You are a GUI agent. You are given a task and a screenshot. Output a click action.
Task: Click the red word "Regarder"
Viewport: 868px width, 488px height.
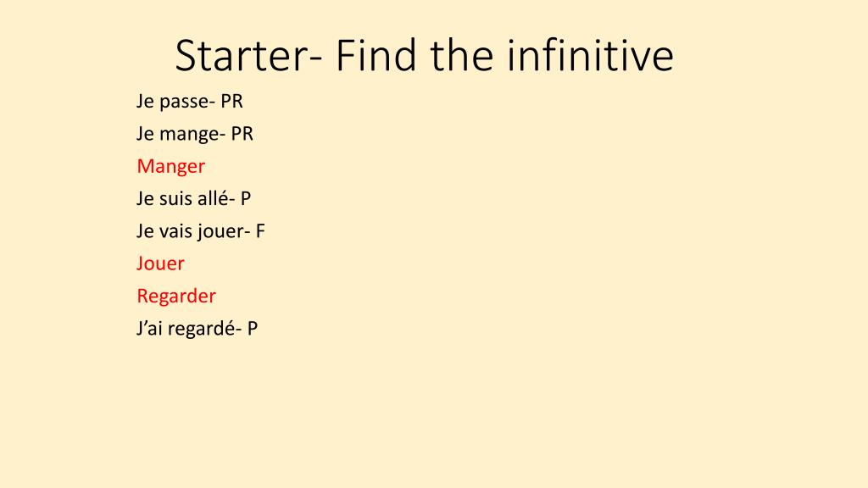[x=176, y=296]
